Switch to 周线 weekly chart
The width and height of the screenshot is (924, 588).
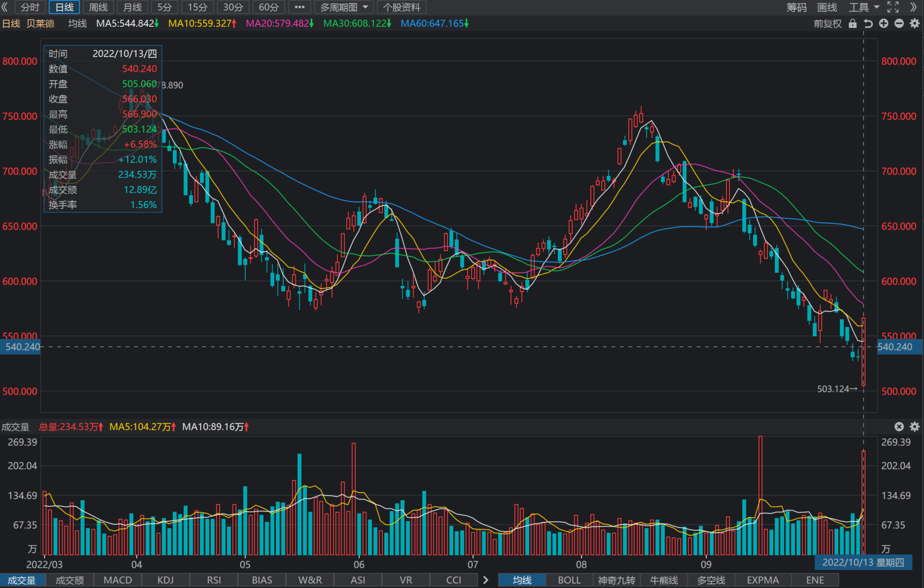[98, 7]
